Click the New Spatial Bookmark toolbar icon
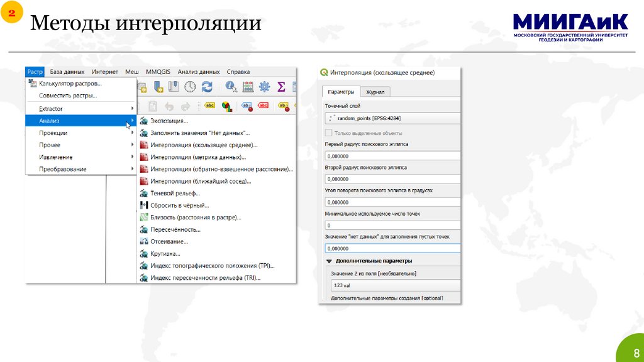The image size is (644, 362). 158,87
